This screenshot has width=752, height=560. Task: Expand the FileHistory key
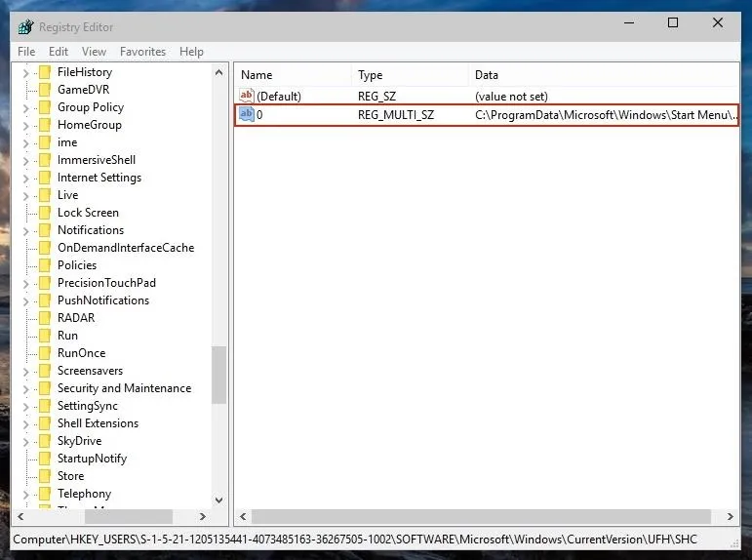(26, 73)
